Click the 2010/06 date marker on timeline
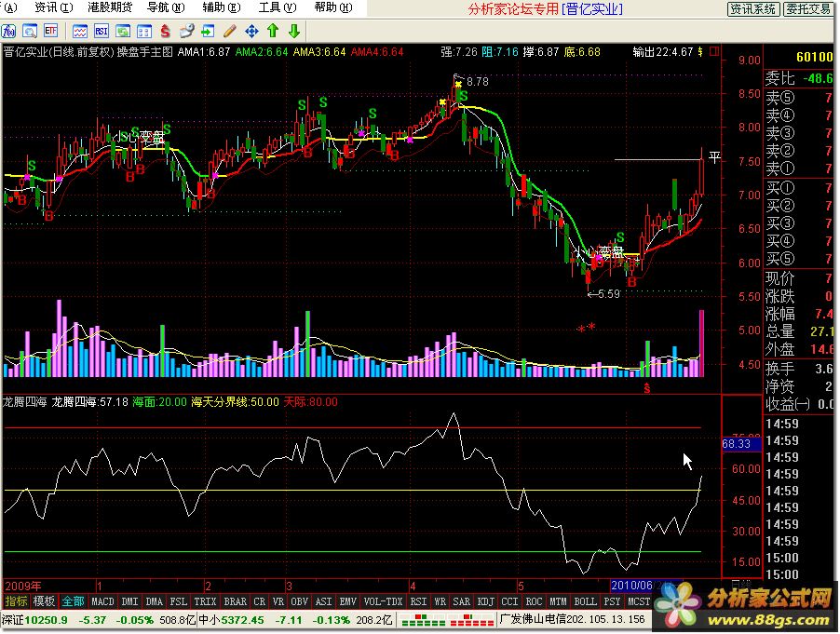Viewport: 840px width, 634px height. pos(634,586)
